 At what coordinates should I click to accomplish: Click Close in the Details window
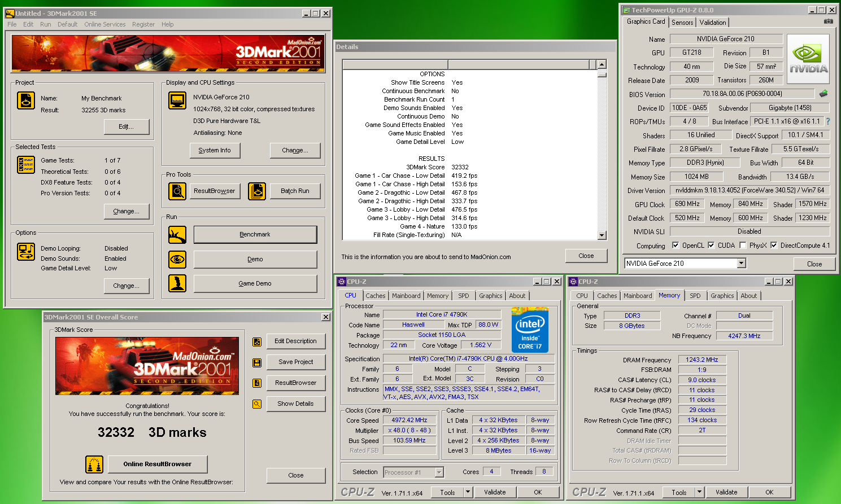point(586,256)
